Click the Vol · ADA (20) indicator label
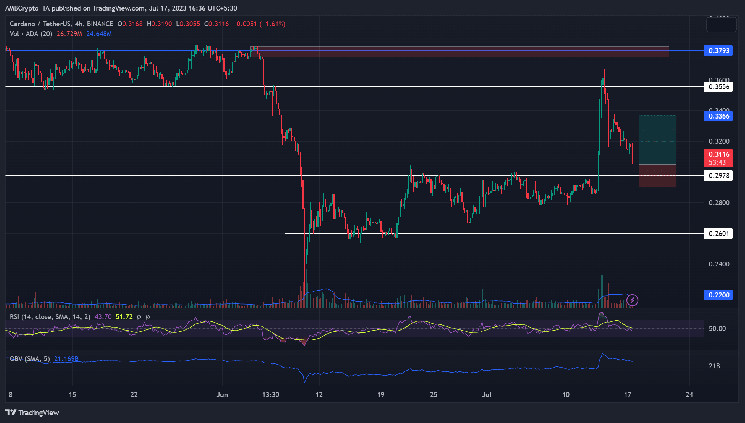 click(x=31, y=34)
